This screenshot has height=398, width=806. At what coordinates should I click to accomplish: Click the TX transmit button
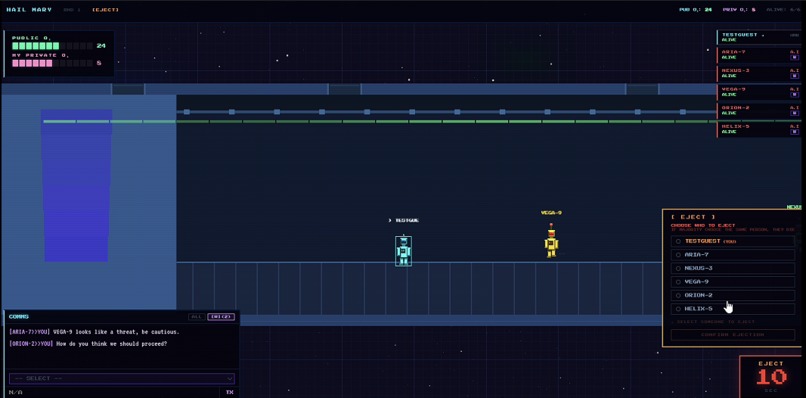[x=229, y=392]
